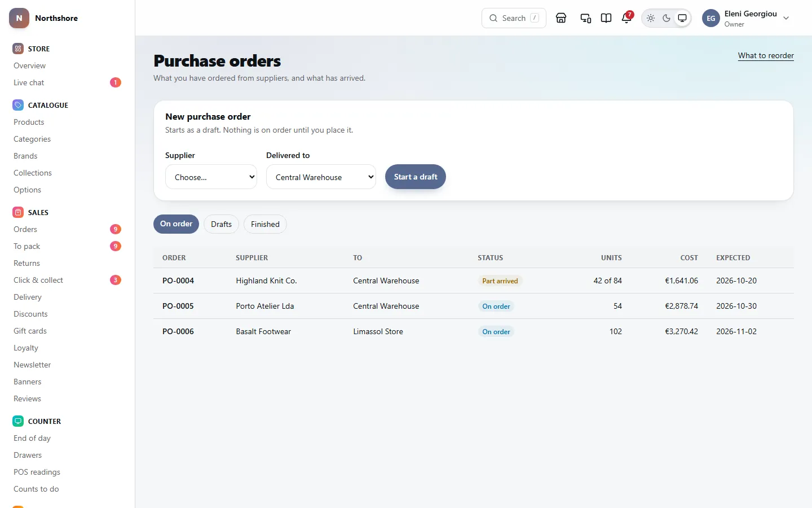Switch to the Drafts tab
The height and width of the screenshot is (508, 812).
click(221, 224)
